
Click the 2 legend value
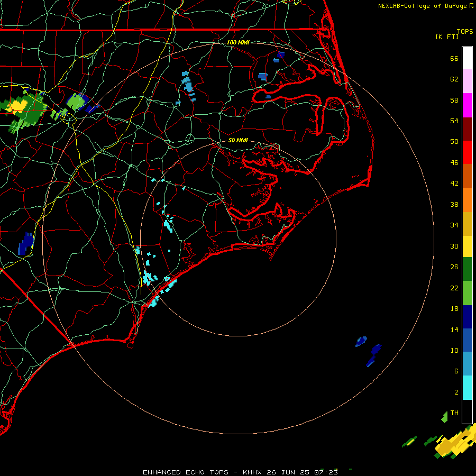tap(456, 392)
